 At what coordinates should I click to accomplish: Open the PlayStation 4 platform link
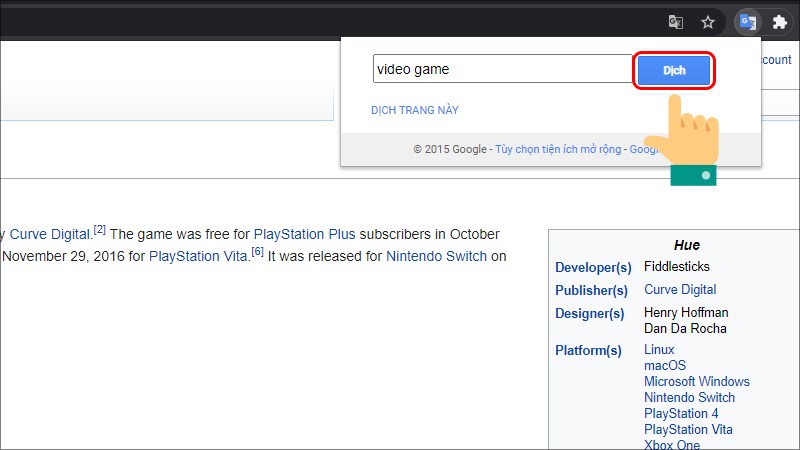pyautogui.click(x=681, y=413)
